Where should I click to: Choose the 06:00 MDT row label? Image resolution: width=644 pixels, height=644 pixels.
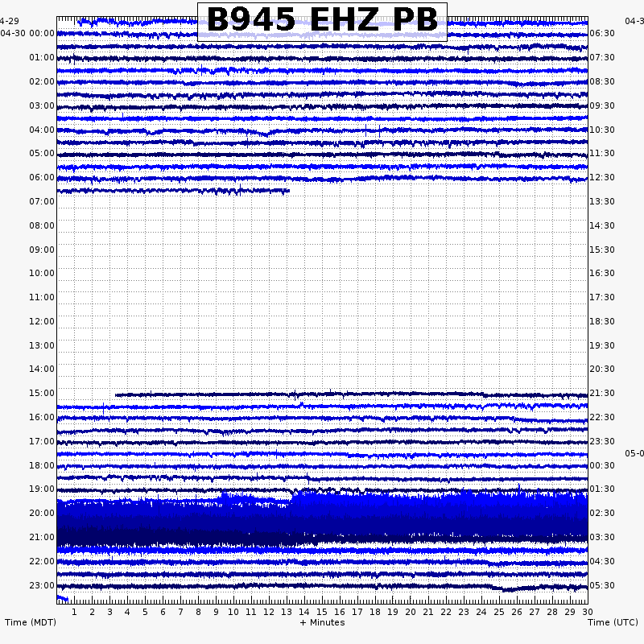[x=42, y=177]
